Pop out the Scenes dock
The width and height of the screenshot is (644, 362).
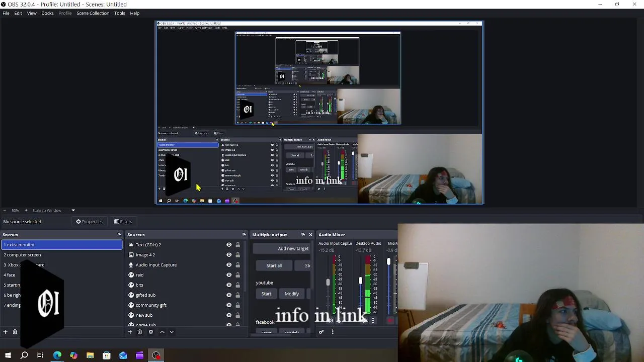tap(119, 235)
